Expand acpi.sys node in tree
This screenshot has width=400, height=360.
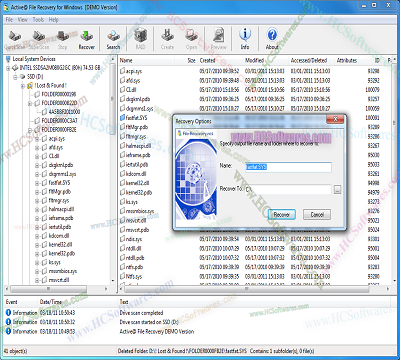37,139
